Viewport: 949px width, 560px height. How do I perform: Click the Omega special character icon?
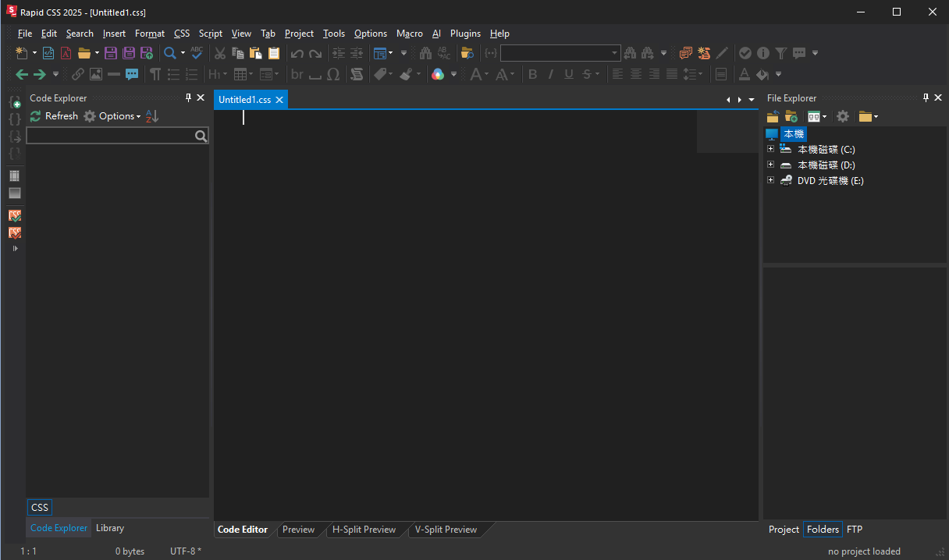(333, 74)
